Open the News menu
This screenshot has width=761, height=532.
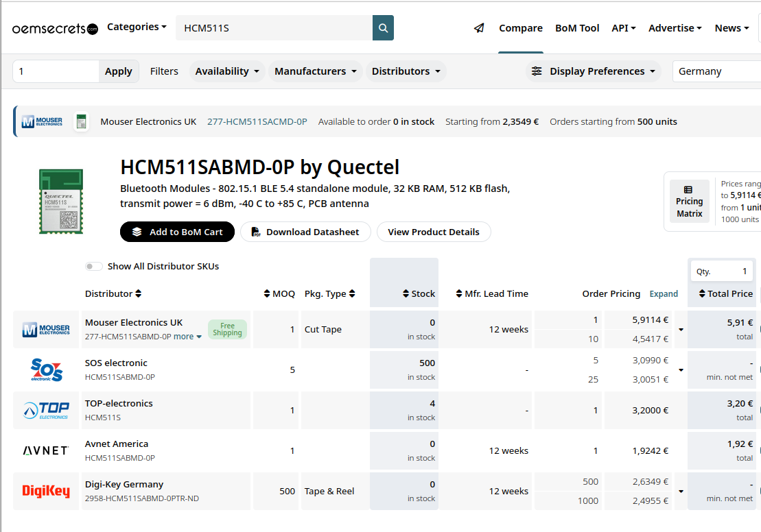pos(732,28)
